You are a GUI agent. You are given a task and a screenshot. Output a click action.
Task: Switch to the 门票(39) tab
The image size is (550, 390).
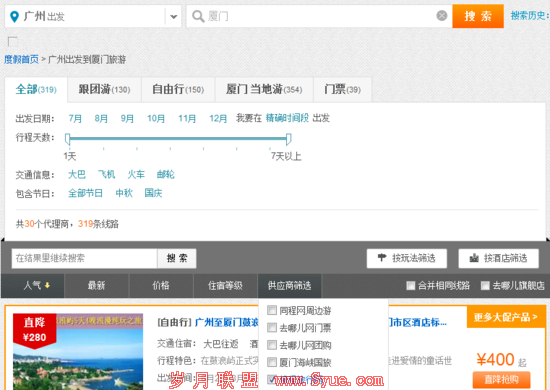342,89
